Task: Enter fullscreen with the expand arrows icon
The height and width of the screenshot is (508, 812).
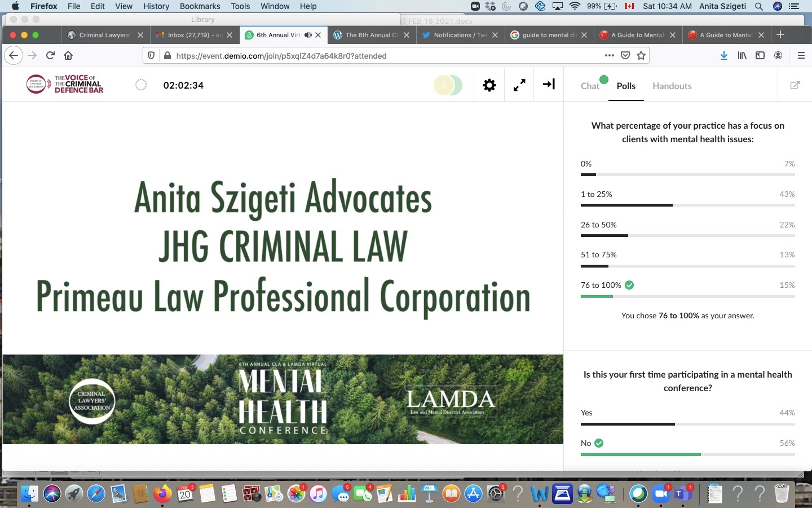Action: tap(519, 85)
